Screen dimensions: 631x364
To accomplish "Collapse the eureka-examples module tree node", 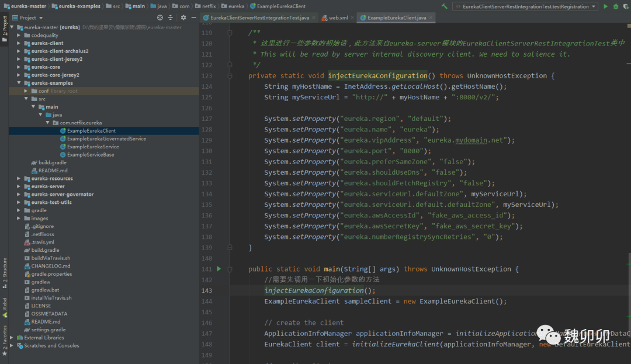I will click(19, 83).
